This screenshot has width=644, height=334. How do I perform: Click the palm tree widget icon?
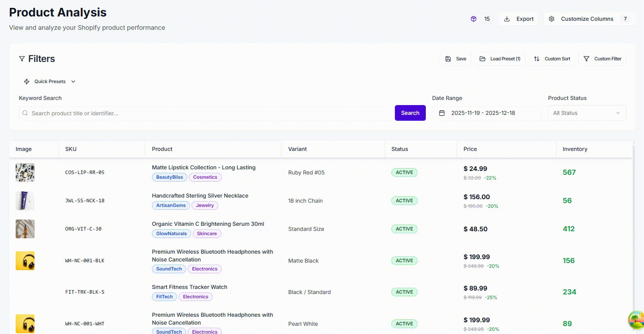[636, 320]
